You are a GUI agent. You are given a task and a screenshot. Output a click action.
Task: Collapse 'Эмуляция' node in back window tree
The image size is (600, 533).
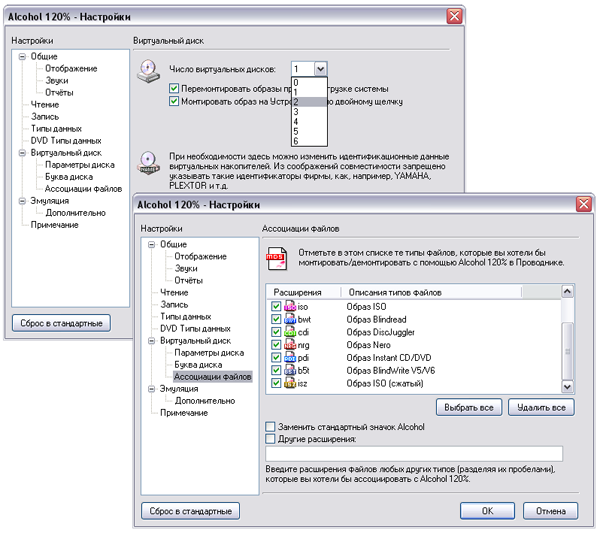(22, 201)
